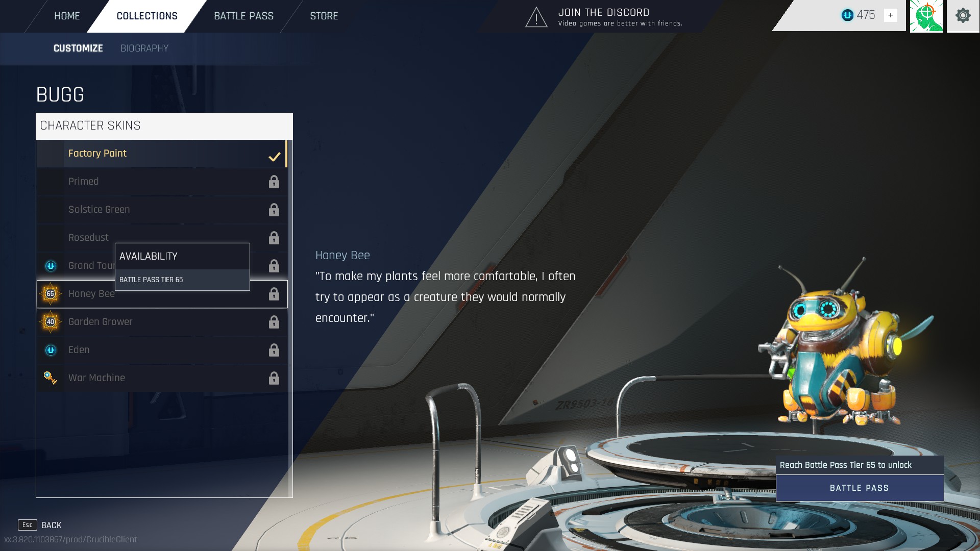
Task: Open the settings gear icon
Action: click(x=963, y=16)
